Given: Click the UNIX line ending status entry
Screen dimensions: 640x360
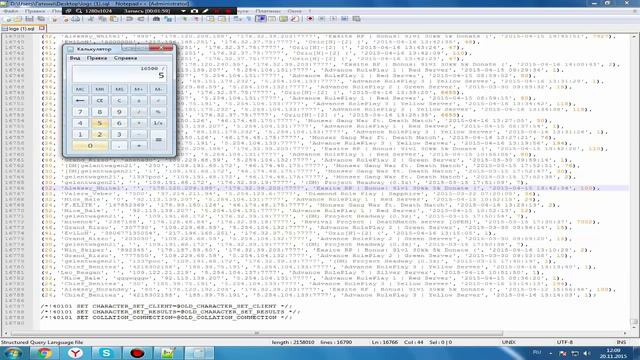Looking at the screenshot, I should point(509,342).
